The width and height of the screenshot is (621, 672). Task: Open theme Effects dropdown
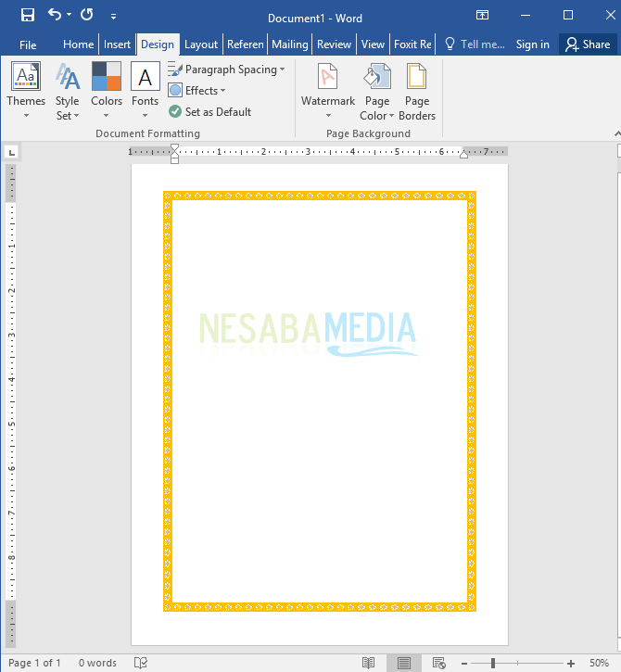click(x=196, y=91)
